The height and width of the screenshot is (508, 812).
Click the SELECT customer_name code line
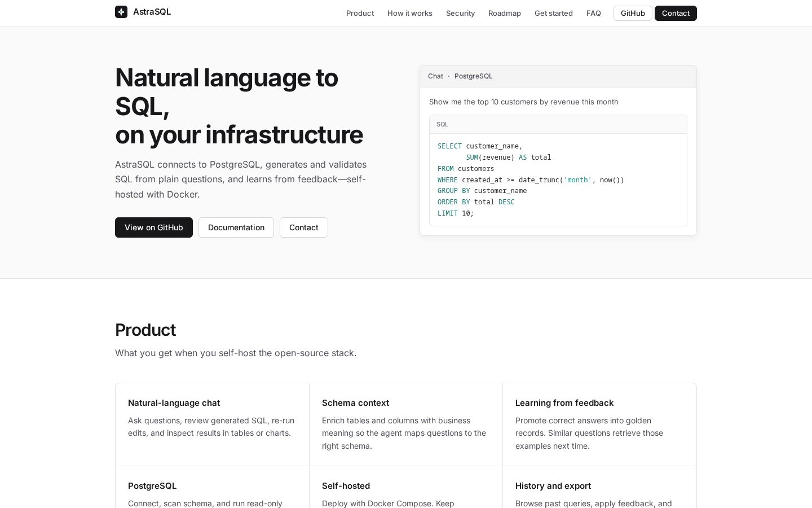[480, 146]
